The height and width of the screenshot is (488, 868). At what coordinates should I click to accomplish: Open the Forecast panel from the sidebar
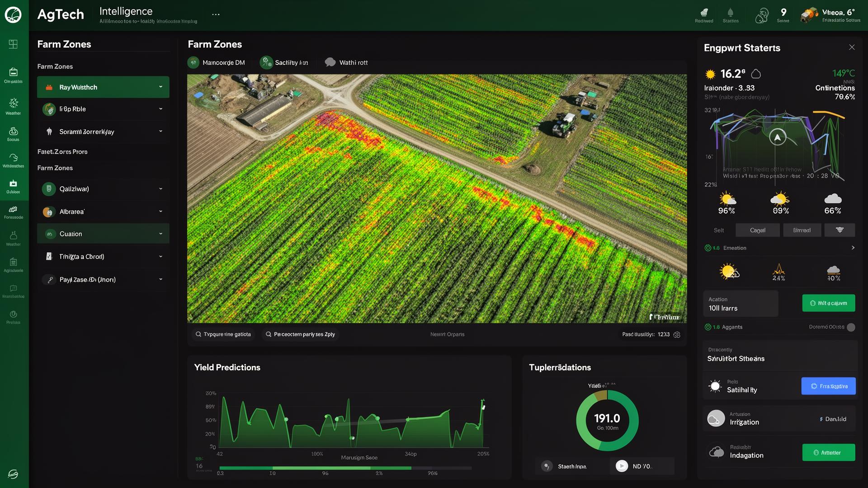14,211
